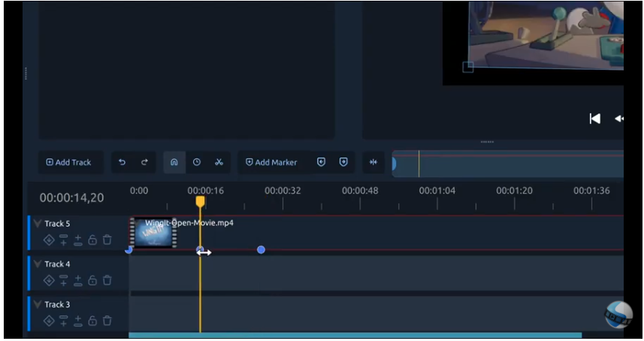Screen dimensions: 644x341
Task: Jump to the previous marker
Action: click(x=321, y=162)
